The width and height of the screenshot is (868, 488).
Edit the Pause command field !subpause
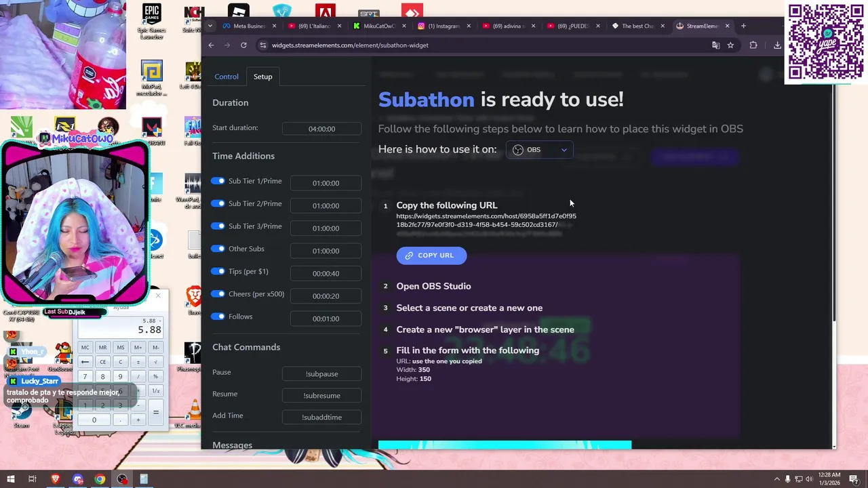pyautogui.click(x=321, y=374)
